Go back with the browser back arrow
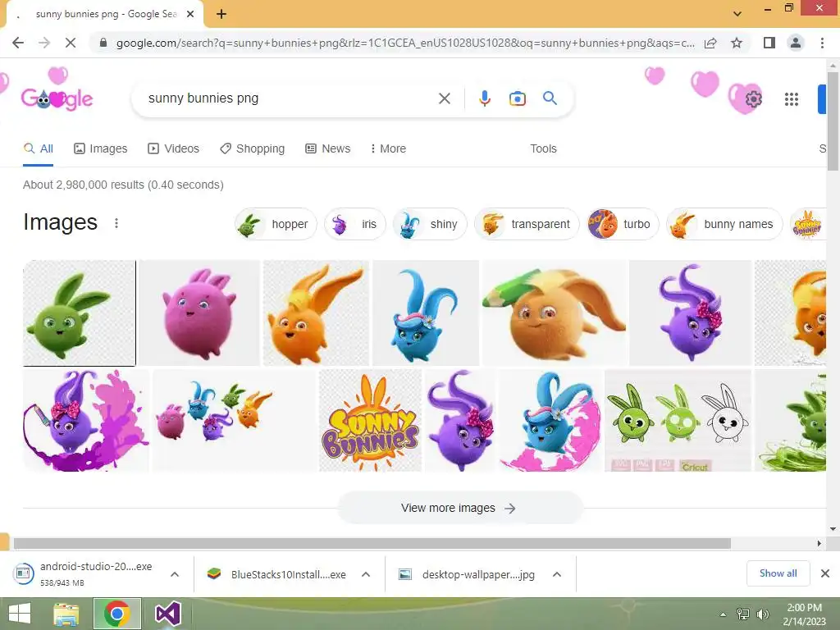840x630 pixels. 18,43
